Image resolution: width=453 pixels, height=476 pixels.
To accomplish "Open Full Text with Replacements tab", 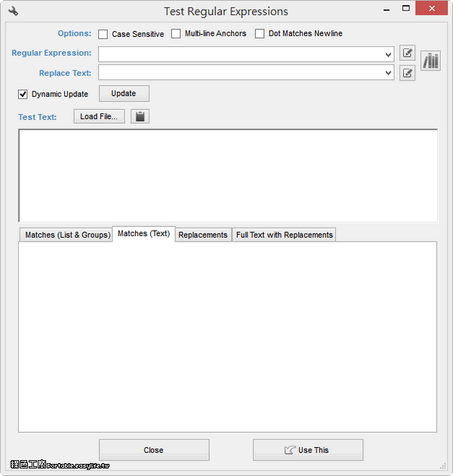I will tap(284, 235).
